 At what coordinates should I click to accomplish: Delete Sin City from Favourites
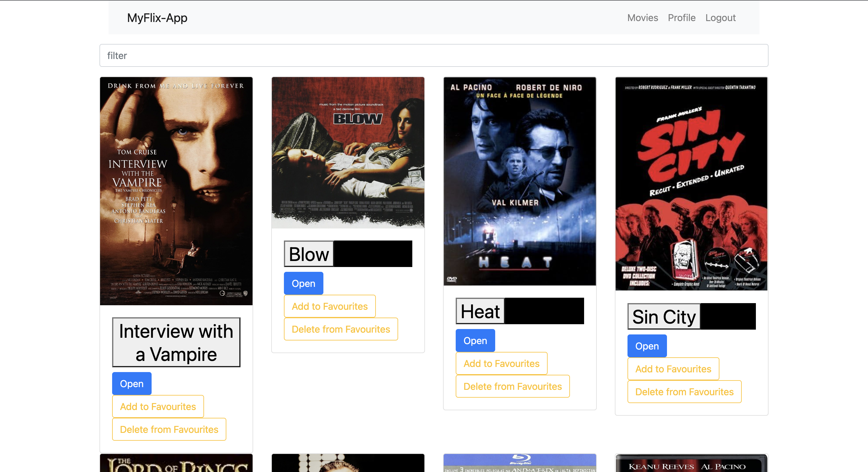click(684, 392)
